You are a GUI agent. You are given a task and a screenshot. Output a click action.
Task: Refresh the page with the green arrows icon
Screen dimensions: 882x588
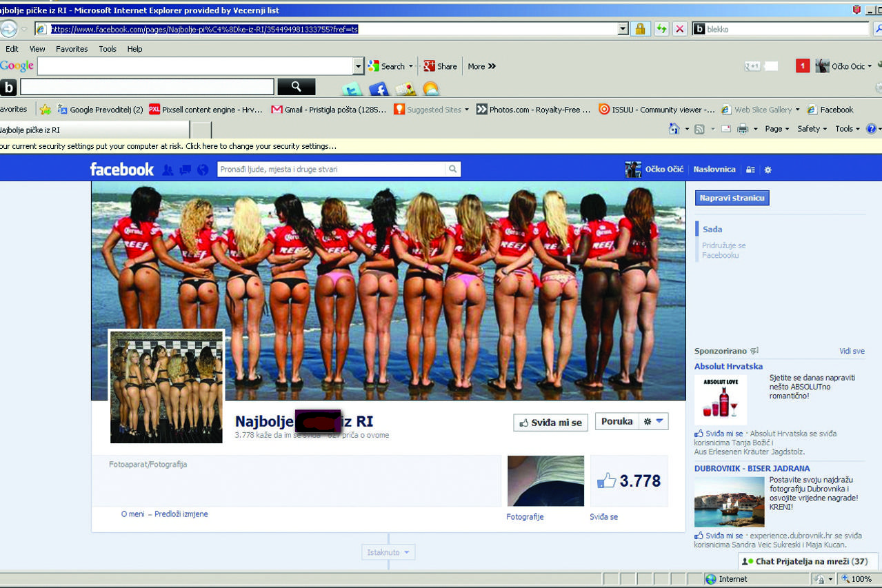(660, 28)
